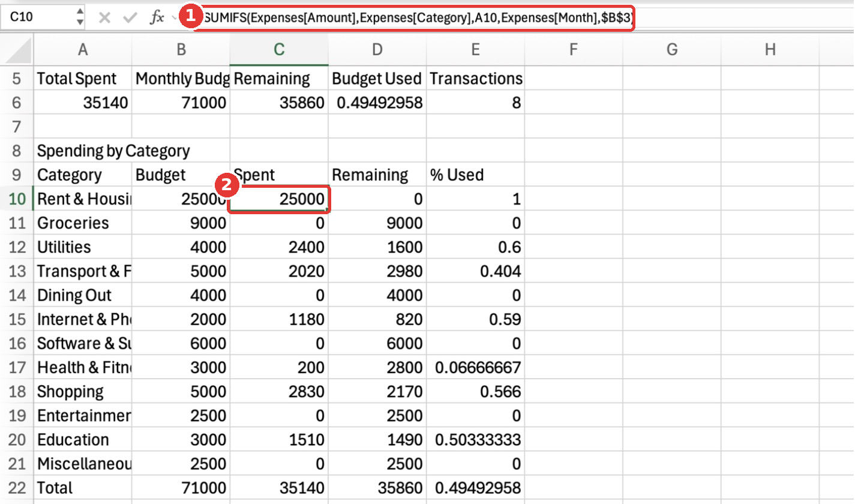Select column E header
Image resolution: width=855 pixels, height=504 pixels.
click(x=475, y=50)
